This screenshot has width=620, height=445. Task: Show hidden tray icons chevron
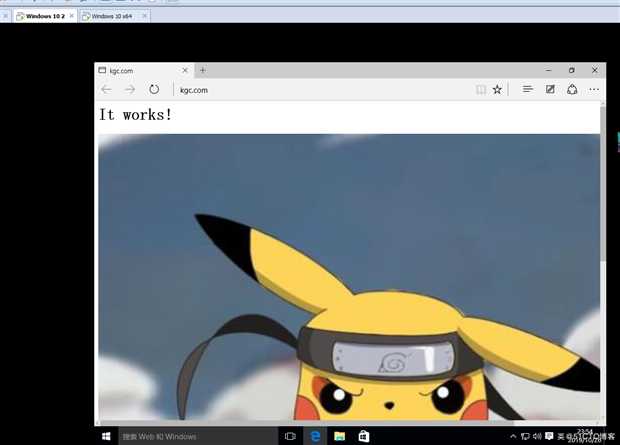[513, 436]
